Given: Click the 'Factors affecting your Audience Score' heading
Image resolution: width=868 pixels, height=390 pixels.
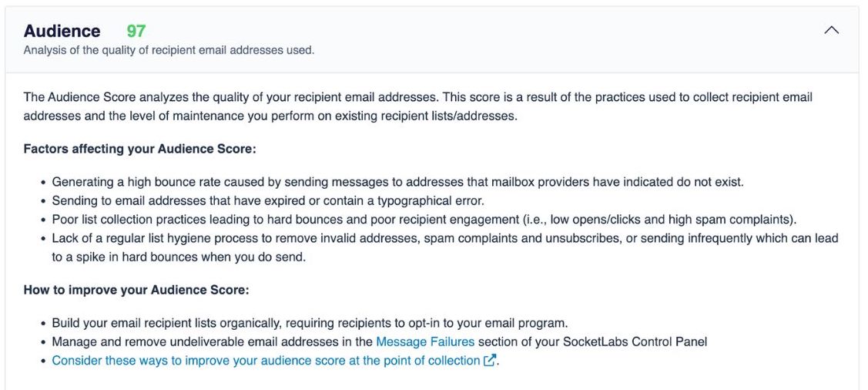Looking at the screenshot, I should [x=139, y=150].
